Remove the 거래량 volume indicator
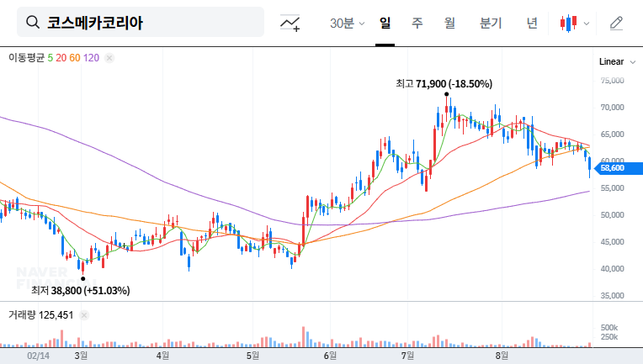 (84, 315)
